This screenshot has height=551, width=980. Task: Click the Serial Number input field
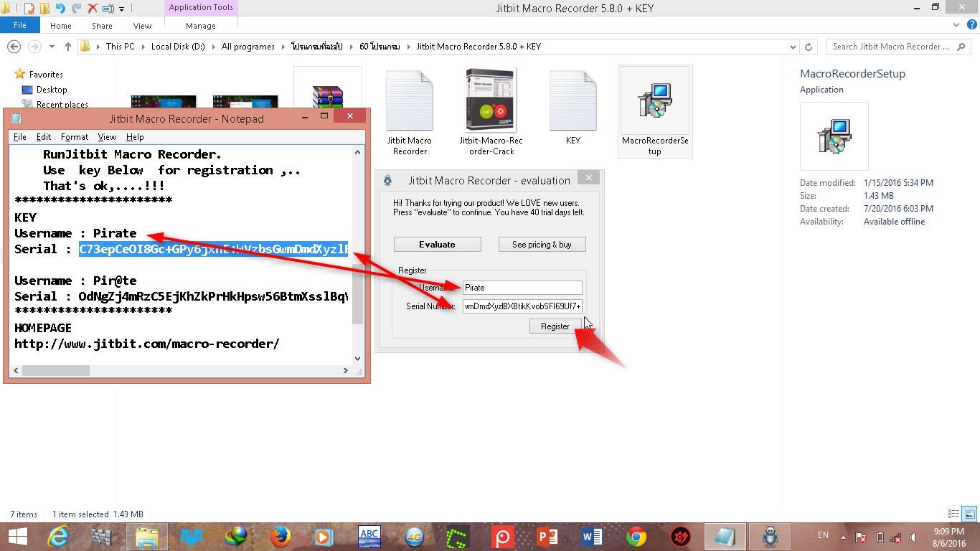(x=522, y=306)
